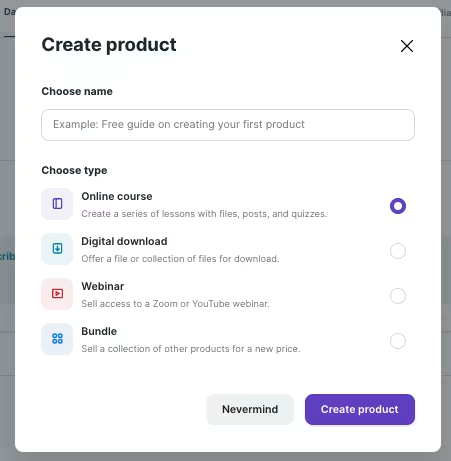The width and height of the screenshot is (451, 461).
Task: Click the "Bundle" option title
Action: [x=99, y=331]
